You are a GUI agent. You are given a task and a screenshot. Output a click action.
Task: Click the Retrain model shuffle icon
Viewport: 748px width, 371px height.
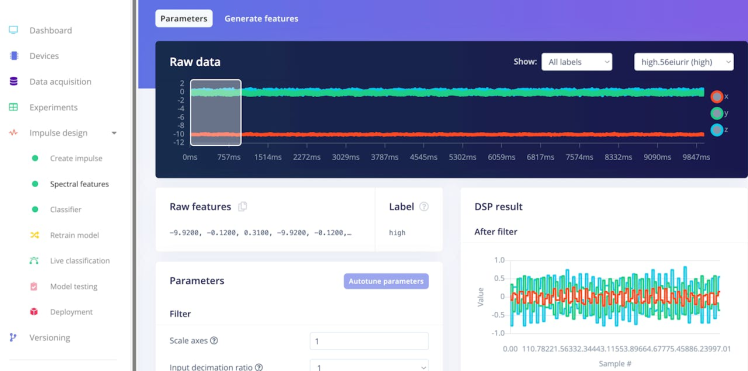(34, 235)
